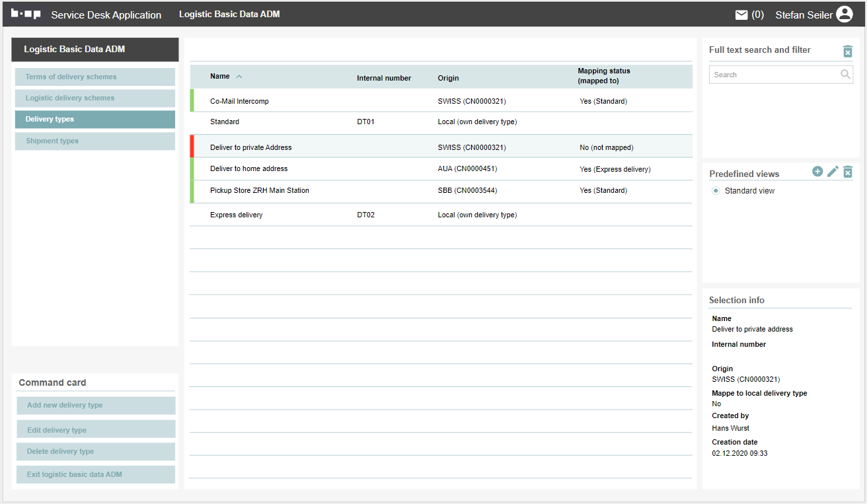The image size is (867, 504).
Task: Select the Standard view radio button
Action: click(716, 191)
